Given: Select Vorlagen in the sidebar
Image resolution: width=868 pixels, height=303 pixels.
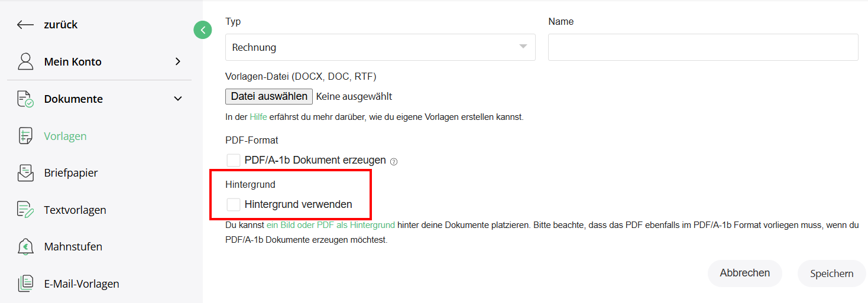Looking at the screenshot, I should click(x=65, y=136).
